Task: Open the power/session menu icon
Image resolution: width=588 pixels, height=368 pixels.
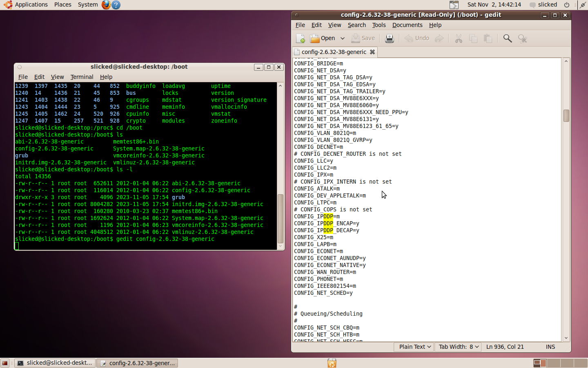Action: [567, 4]
